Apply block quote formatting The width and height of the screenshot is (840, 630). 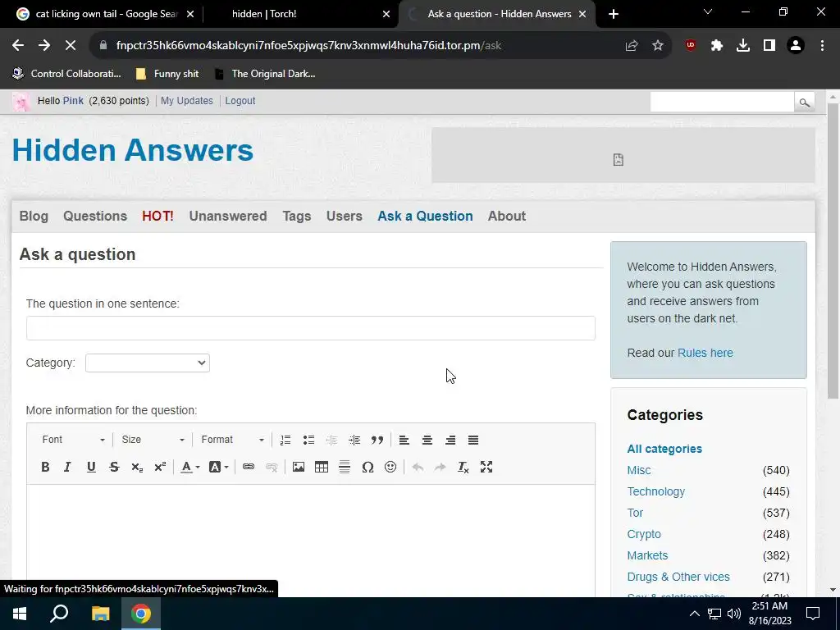377,440
